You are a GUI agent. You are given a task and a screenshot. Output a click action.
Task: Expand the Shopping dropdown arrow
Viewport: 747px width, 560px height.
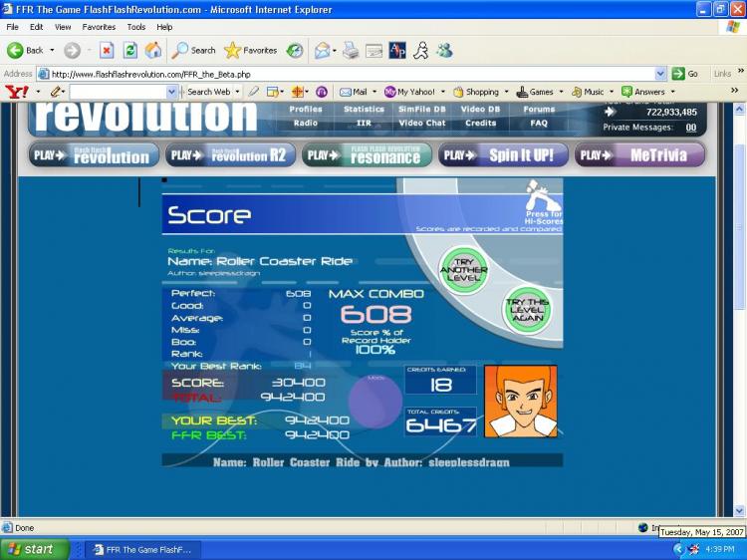coord(506,92)
